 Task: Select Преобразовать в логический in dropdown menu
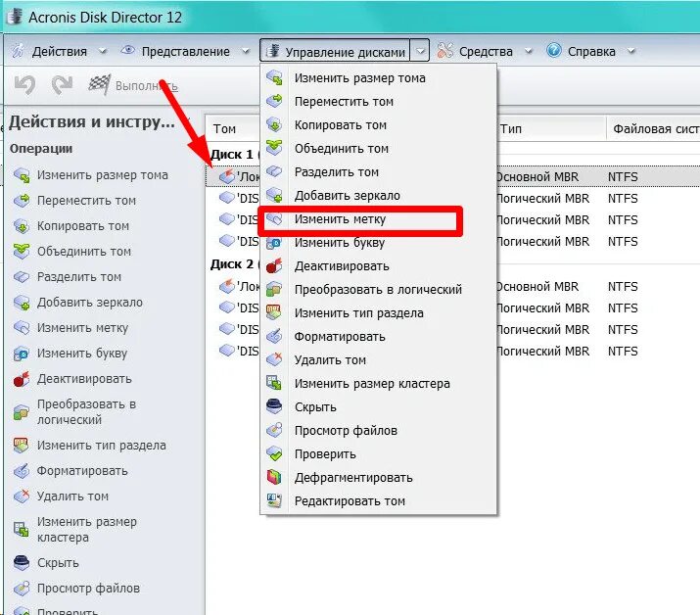point(378,290)
